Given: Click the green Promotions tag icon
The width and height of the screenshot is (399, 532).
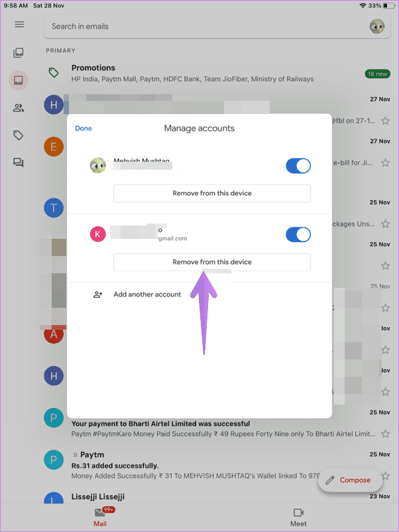Looking at the screenshot, I should pos(54,72).
